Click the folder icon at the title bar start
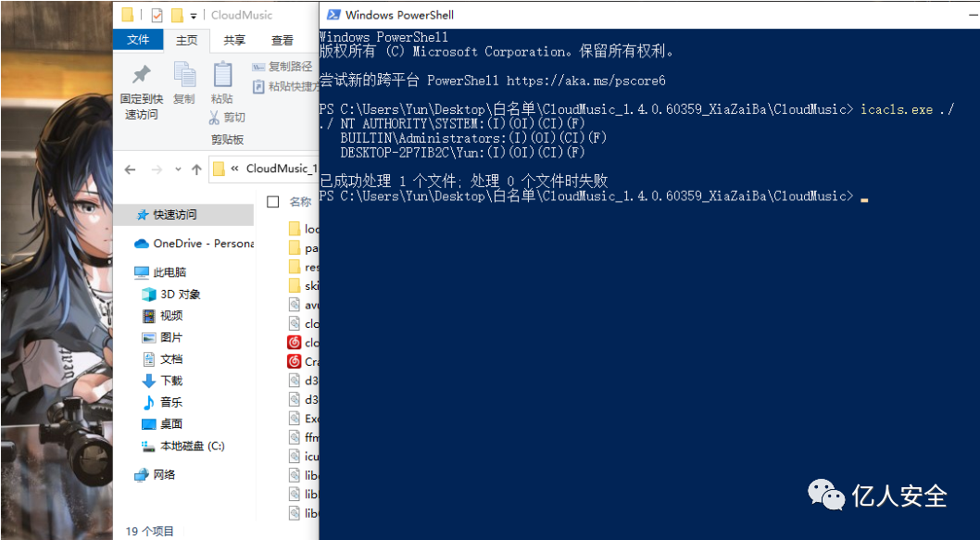Viewport: 980px width, 540px height. point(128,15)
